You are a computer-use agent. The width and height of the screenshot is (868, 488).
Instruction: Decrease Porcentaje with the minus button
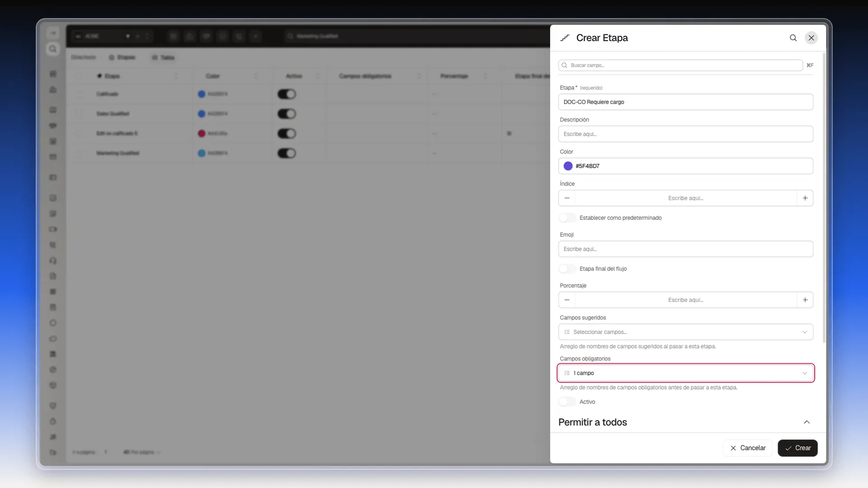pyautogui.click(x=567, y=300)
